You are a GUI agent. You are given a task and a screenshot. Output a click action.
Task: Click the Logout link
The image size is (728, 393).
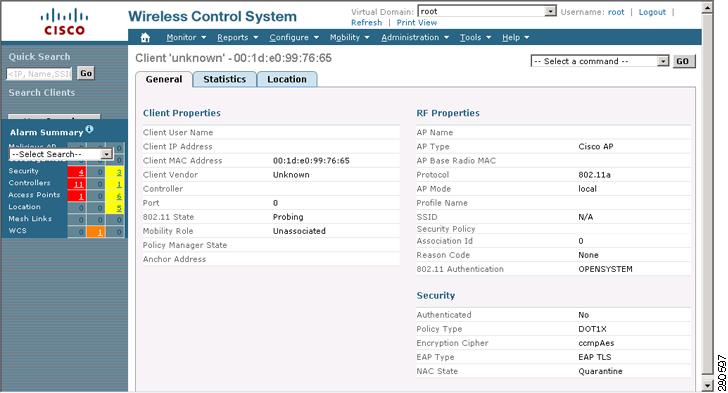click(x=652, y=12)
